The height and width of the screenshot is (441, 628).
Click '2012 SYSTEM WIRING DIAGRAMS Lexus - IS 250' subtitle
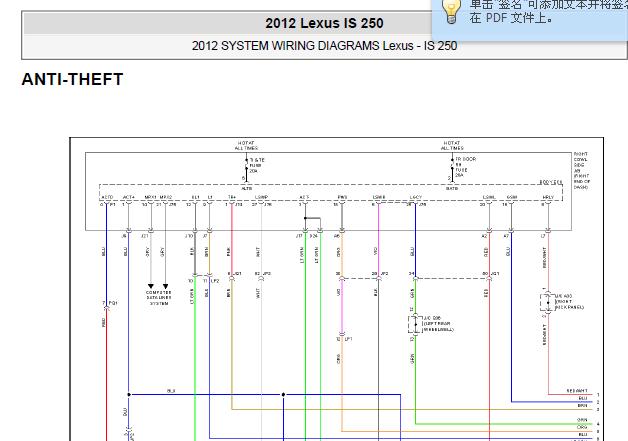coord(324,46)
